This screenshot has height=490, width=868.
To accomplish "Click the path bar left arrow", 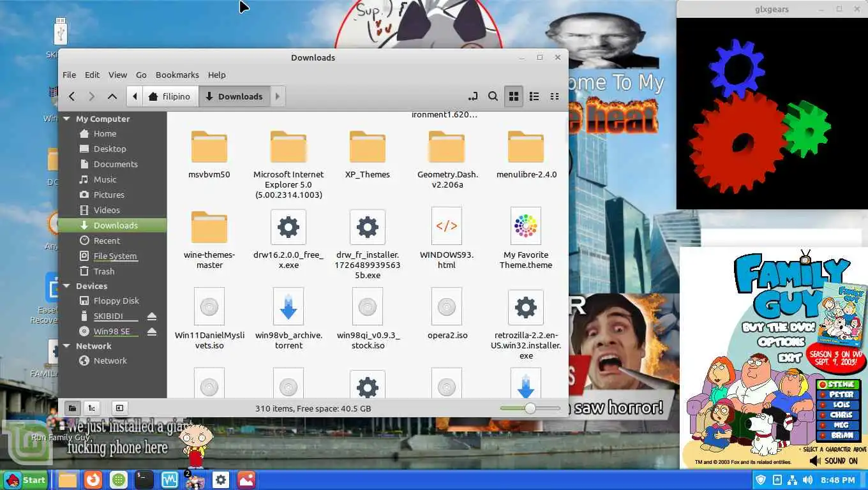I will 135,96.
